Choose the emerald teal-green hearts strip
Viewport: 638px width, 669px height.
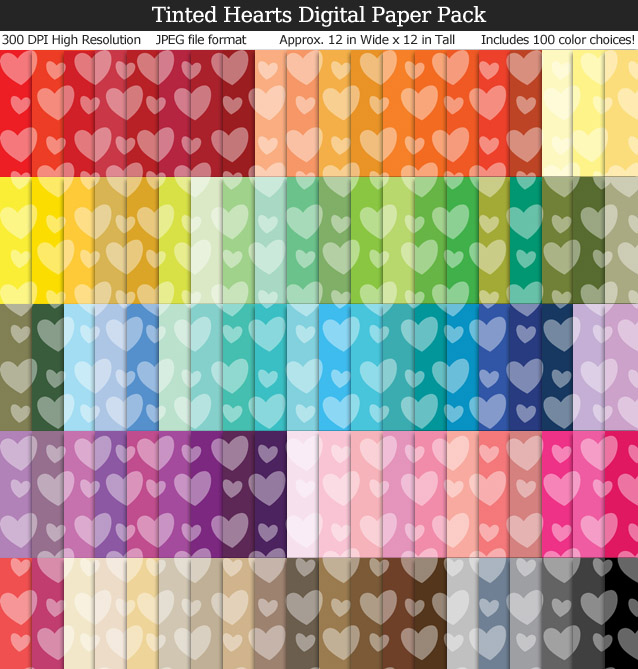[x=526, y=240]
